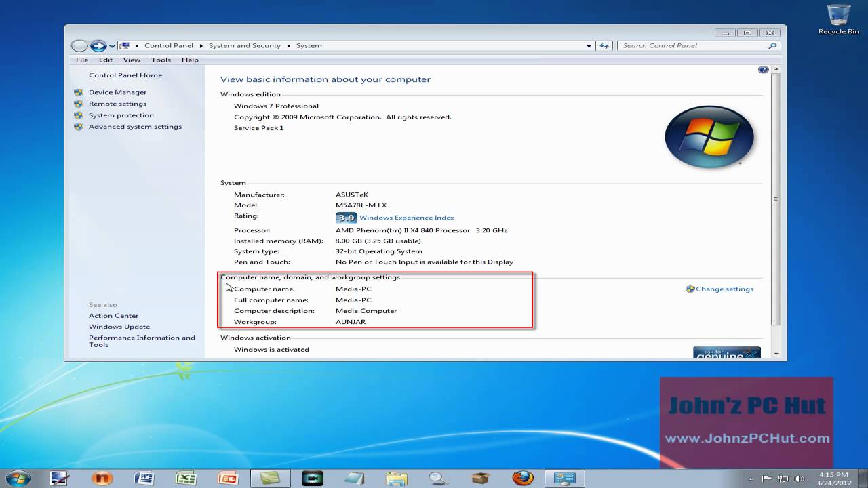Refresh the address bar view
The image size is (868, 488).
[x=604, y=46]
